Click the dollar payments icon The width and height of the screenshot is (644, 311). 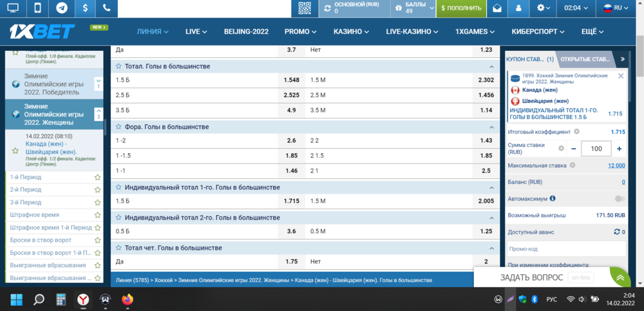[x=84, y=8]
